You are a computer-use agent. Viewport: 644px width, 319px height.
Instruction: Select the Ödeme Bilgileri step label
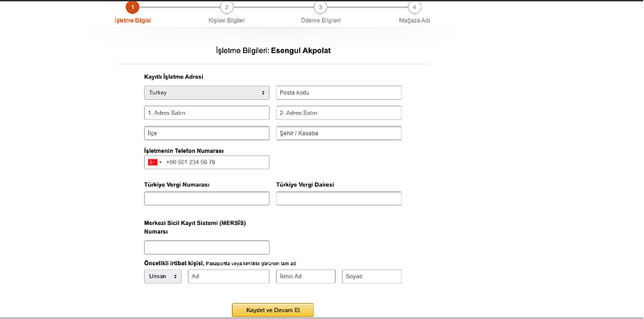320,21
